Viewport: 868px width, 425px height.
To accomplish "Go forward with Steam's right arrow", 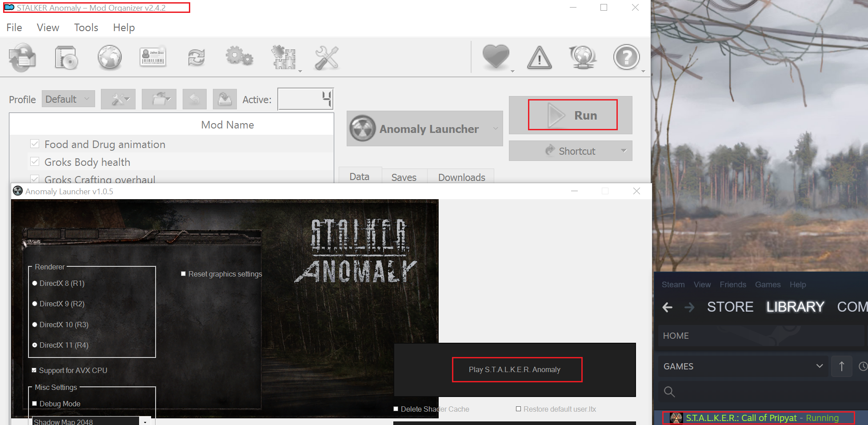I will coord(689,307).
